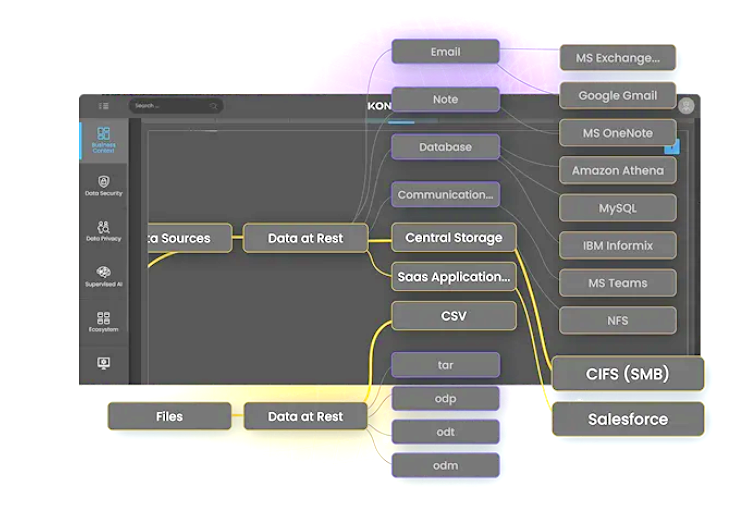Viewport: 755px width, 517px height.
Task: Expand the upper Data at Rest node
Action: [305, 238]
